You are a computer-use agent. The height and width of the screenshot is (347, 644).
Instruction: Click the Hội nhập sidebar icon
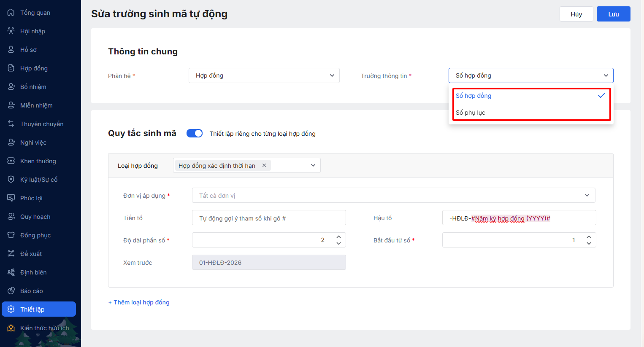pos(11,31)
